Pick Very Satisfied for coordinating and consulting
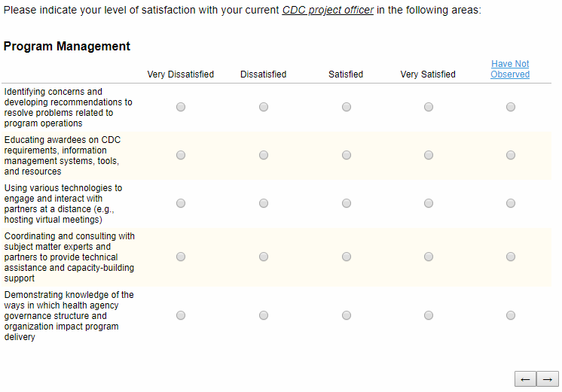Viewport: 562px width, 392px height. click(x=429, y=257)
